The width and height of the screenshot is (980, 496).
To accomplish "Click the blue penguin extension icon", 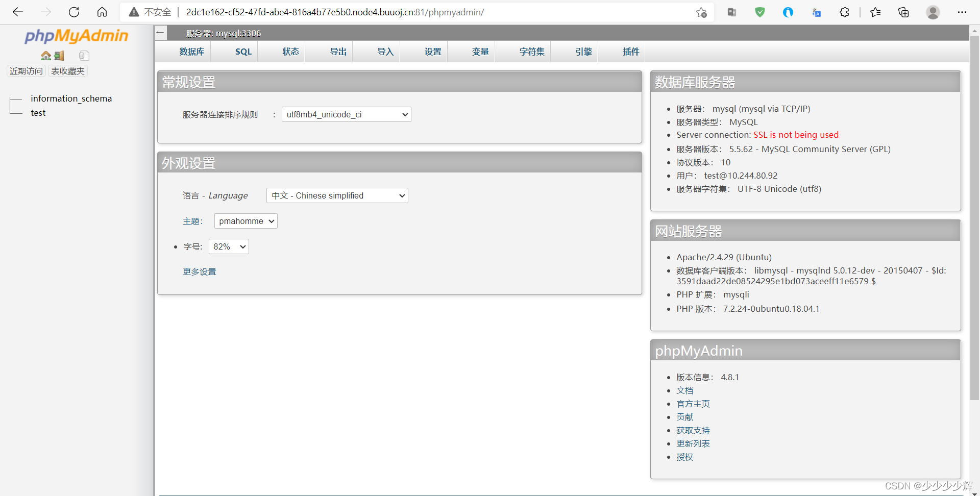I will pos(788,12).
